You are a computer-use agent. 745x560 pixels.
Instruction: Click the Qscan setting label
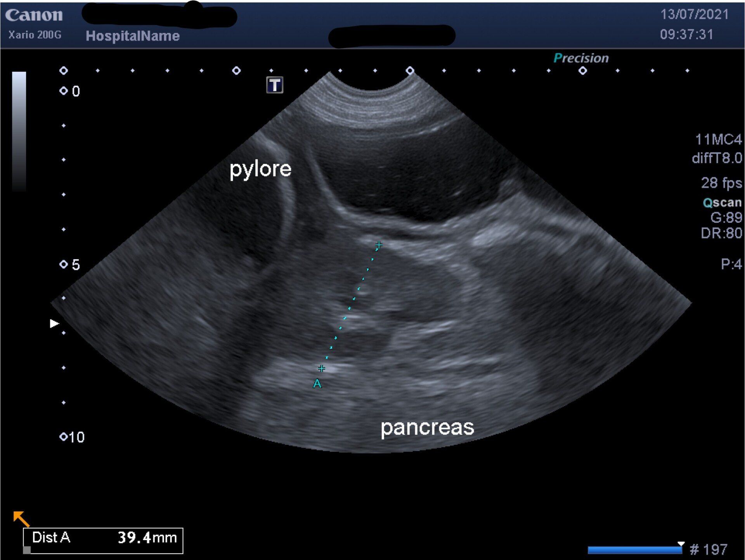pos(722,202)
